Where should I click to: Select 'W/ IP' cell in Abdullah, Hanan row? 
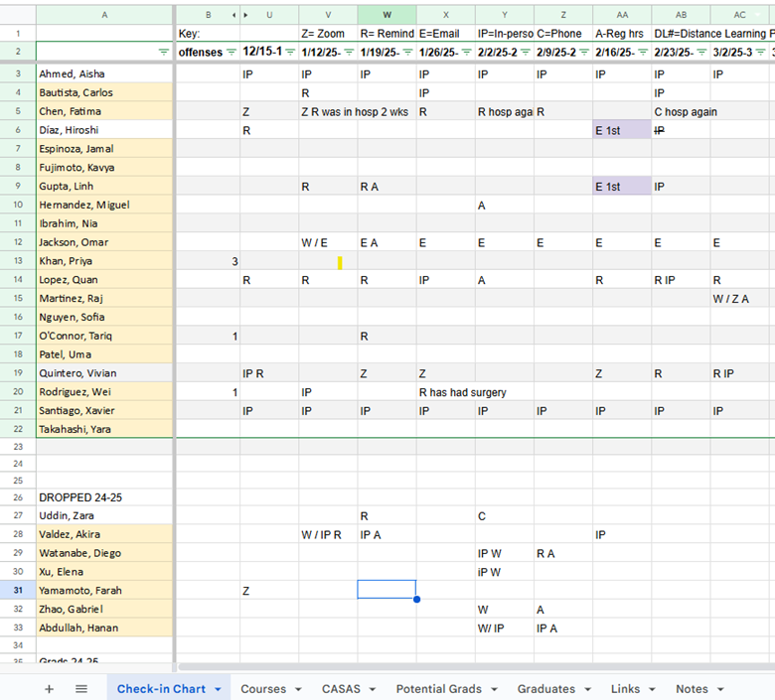click(505, 628)
